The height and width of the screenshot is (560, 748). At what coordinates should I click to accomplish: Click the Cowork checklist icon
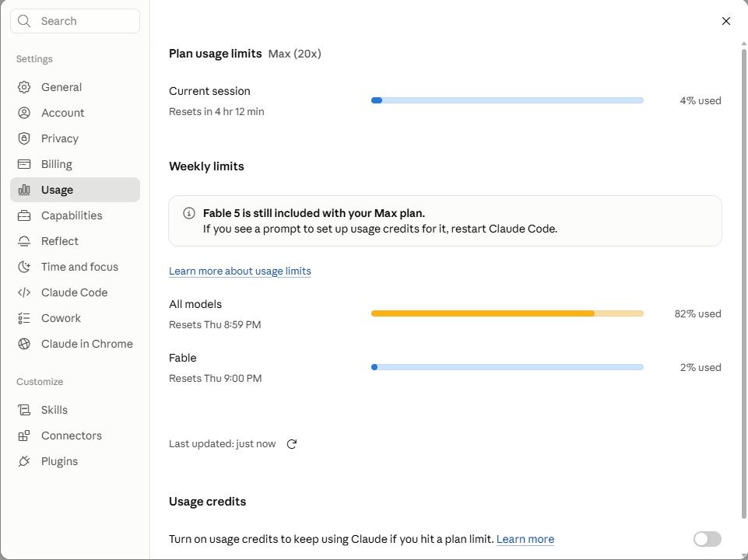[24, 318]
